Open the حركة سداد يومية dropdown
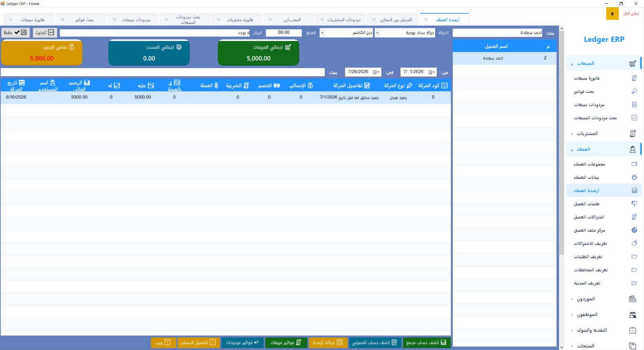Screen dimensions: 644x350 [x=378, y=33]
